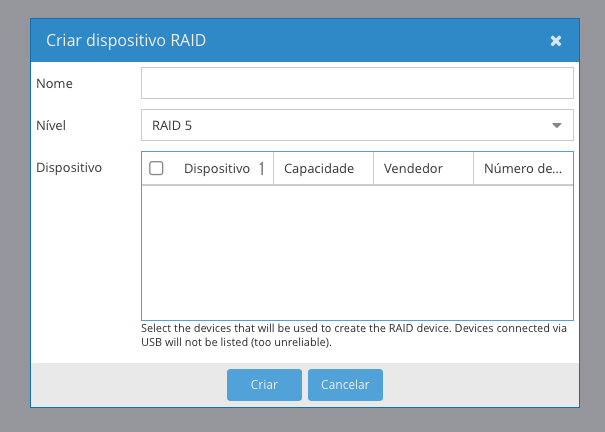Click the empty device list area
Image resolution: width=605 pixels, height=432 pixels.
[357, 252]
